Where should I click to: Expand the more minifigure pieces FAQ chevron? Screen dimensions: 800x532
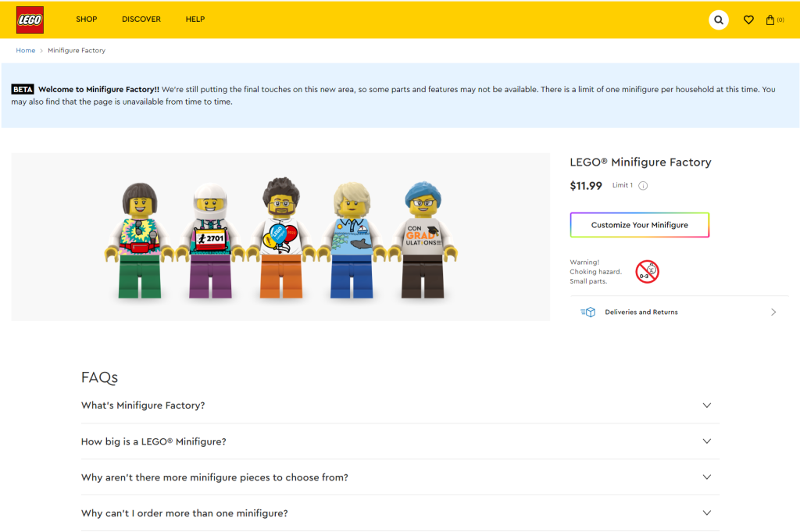pos(706,477)
